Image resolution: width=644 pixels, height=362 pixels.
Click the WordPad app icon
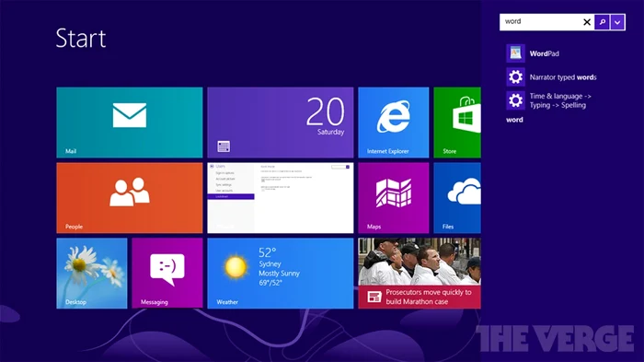(x=515, y=53)
